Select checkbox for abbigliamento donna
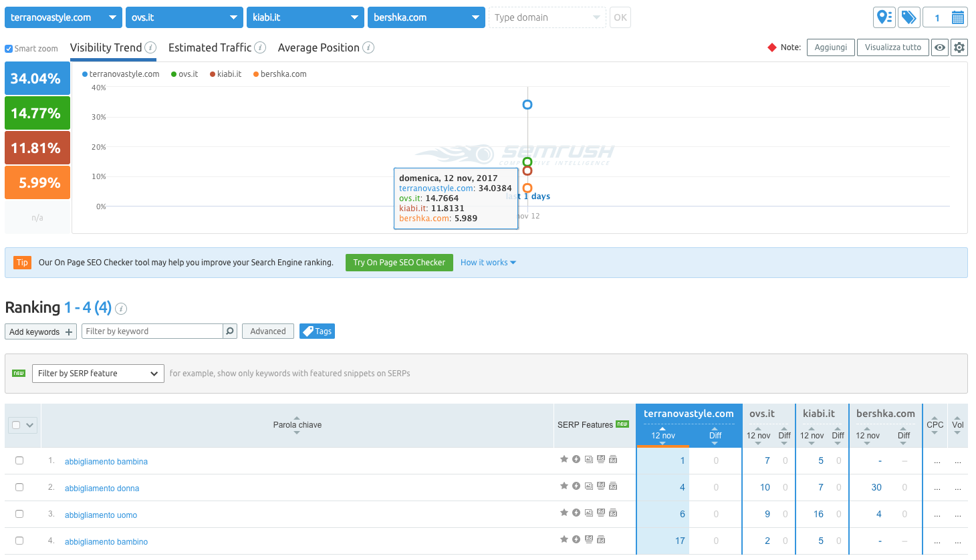Screen dimensions: 976x560 click(19, 487)
